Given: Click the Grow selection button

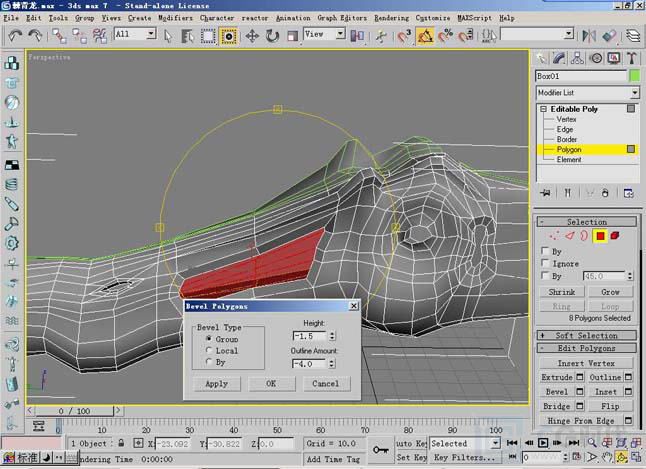Looking at the screenshot, I should point(610,292).
